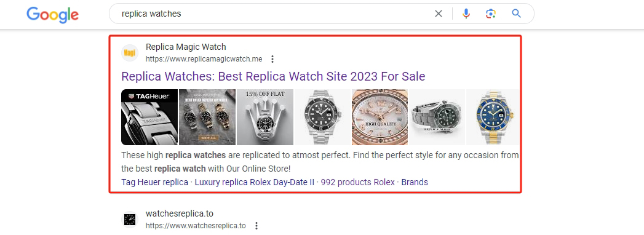
Task: Open the three-dot menu beside replicamagicwatch.me
Action: pos(272,59)
